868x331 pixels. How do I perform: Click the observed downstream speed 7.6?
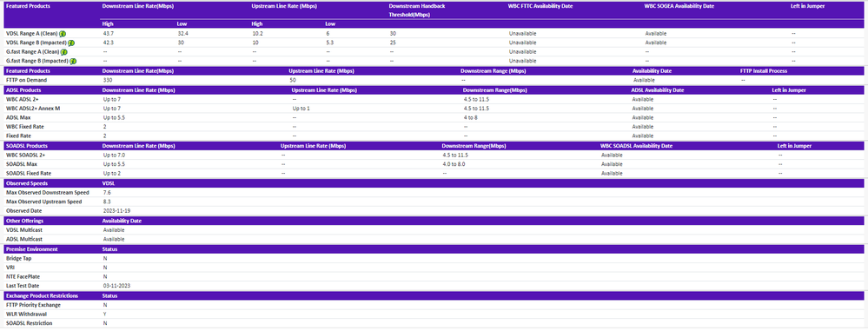point(107,193)
